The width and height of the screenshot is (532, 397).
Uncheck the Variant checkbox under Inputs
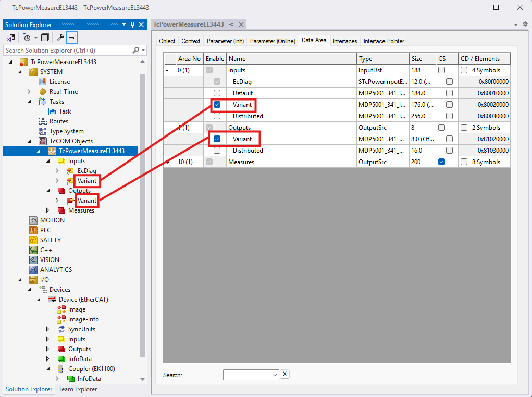click(217, 105)
